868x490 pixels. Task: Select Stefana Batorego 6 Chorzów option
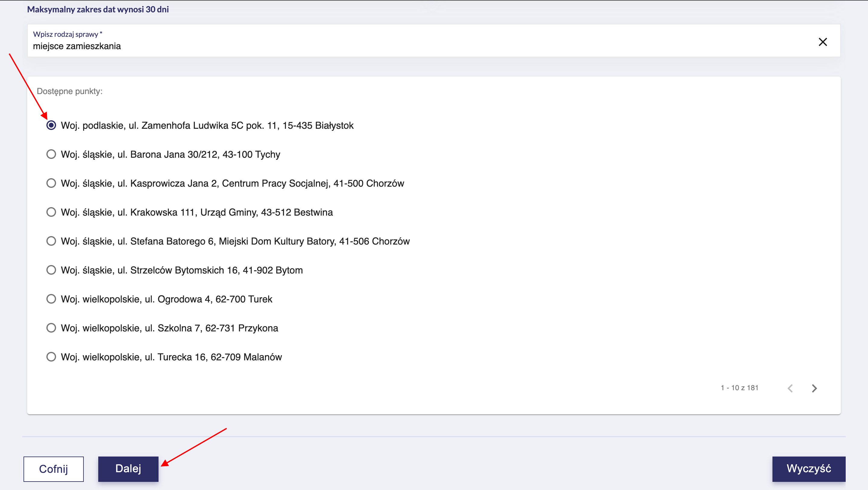[51, 241]
